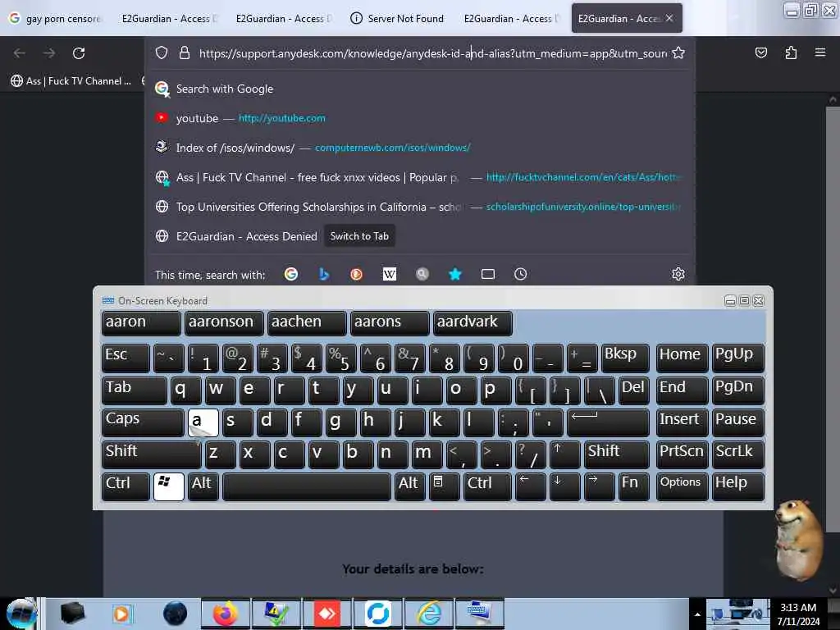Click the context menu key on keyboard

[x=444, y=486]
